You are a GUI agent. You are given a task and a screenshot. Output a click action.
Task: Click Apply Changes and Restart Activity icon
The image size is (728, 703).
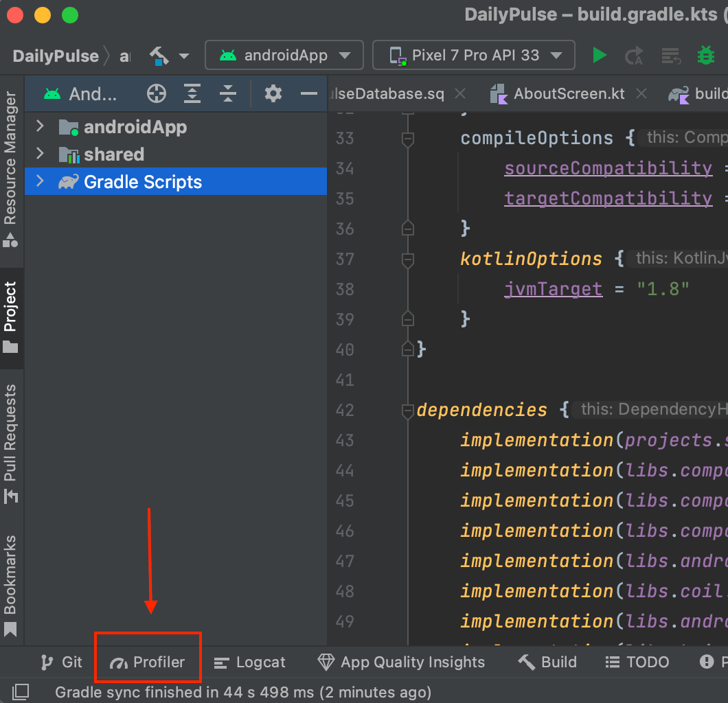click(x=634, y=56)
